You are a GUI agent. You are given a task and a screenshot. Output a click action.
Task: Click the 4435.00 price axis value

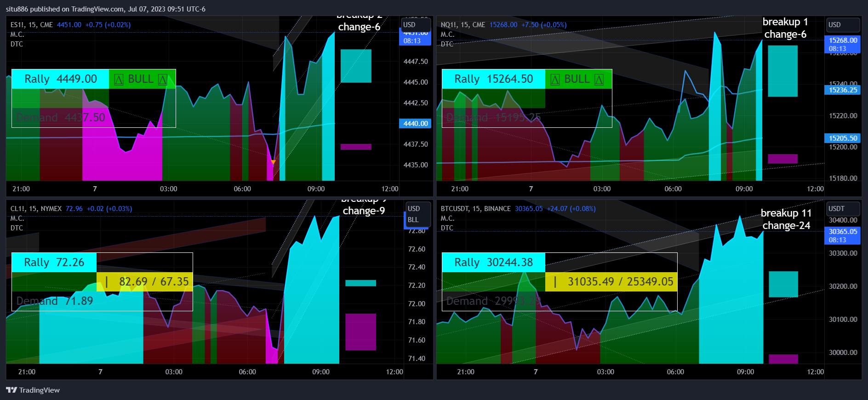416,165
